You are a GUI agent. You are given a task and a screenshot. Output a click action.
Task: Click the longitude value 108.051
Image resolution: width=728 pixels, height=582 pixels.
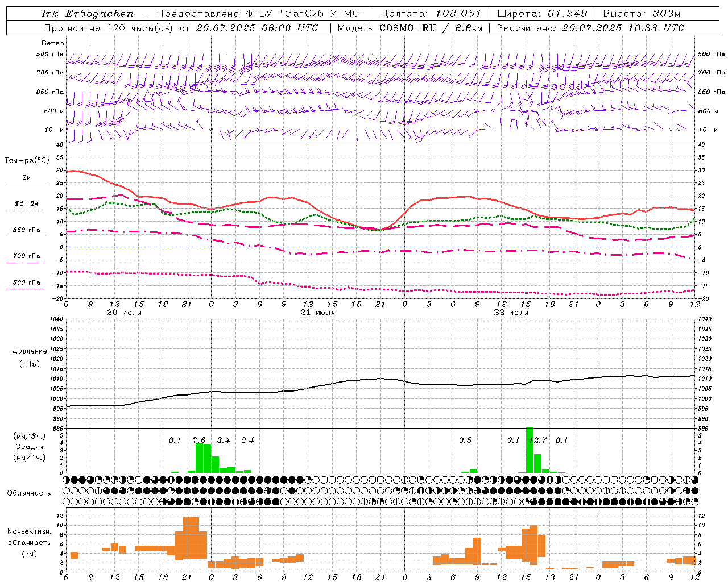[458, 14]
